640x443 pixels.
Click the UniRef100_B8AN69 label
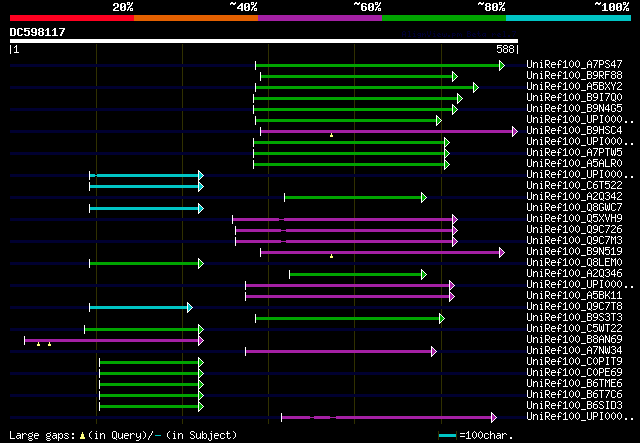574,339
